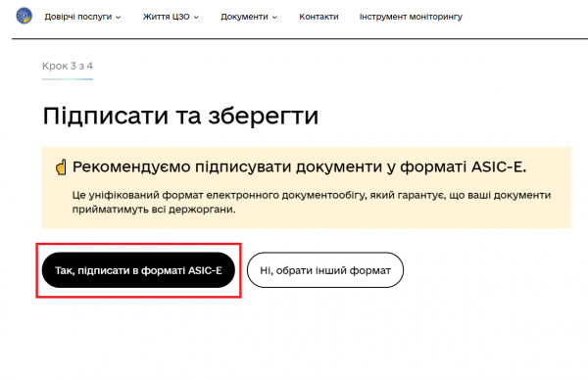The height and width of the screenshot is (379, 588).
Task: Click the Підписати та зберегти heading
Action: (x=180, y=116)
